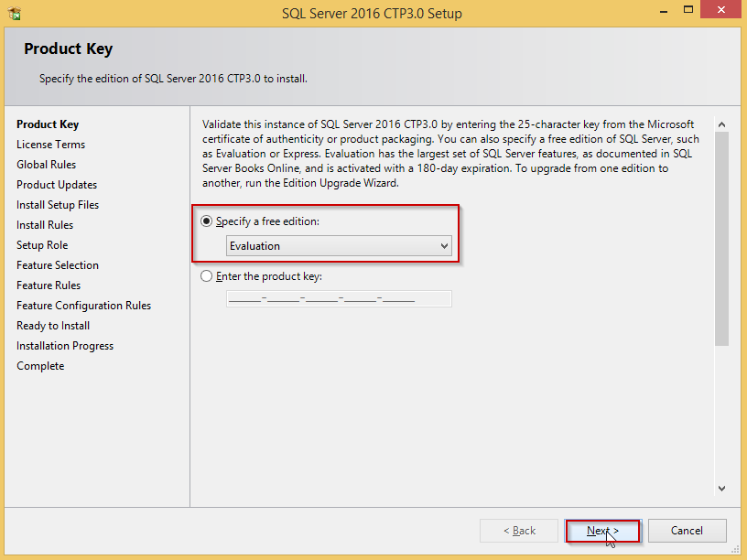
Task: Click the Installation Progress step
Action: click(x=65, y=346)
